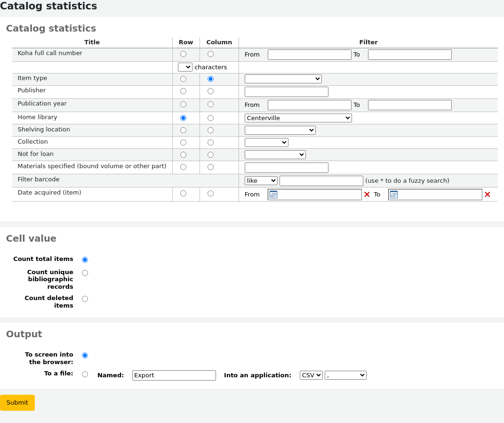This screenshot has width=504, height=423.
Task: Open the call number characters dropdown
Action: click(x=185, y=67)
